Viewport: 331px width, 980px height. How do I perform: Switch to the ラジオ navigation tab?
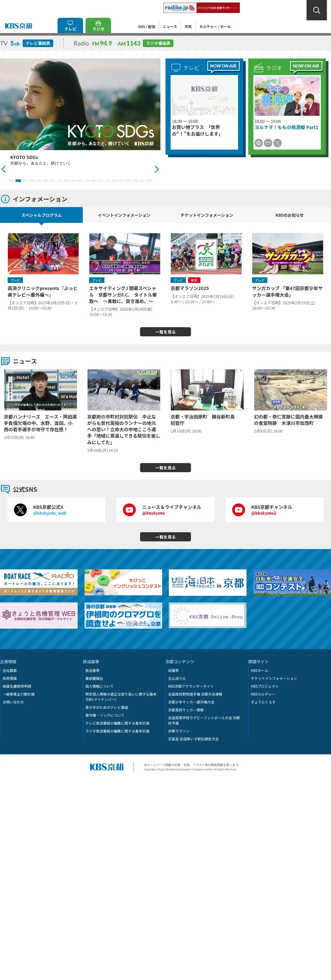click(98, 25)
